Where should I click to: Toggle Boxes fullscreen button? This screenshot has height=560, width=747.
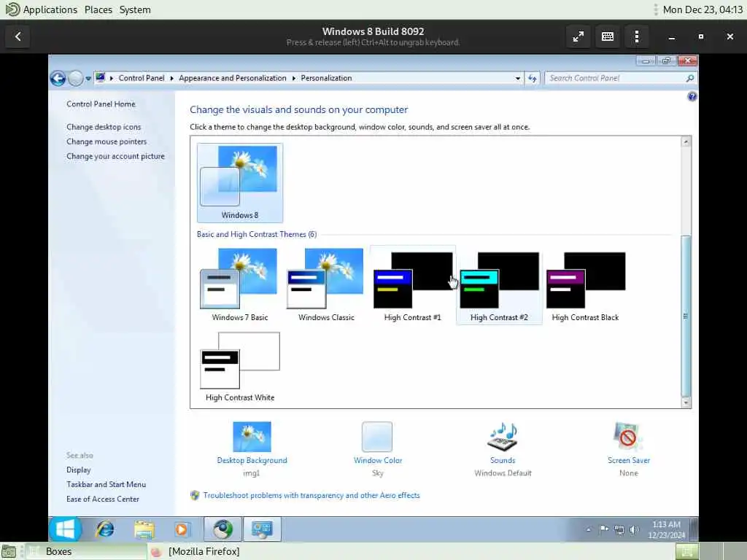[578, 36]
